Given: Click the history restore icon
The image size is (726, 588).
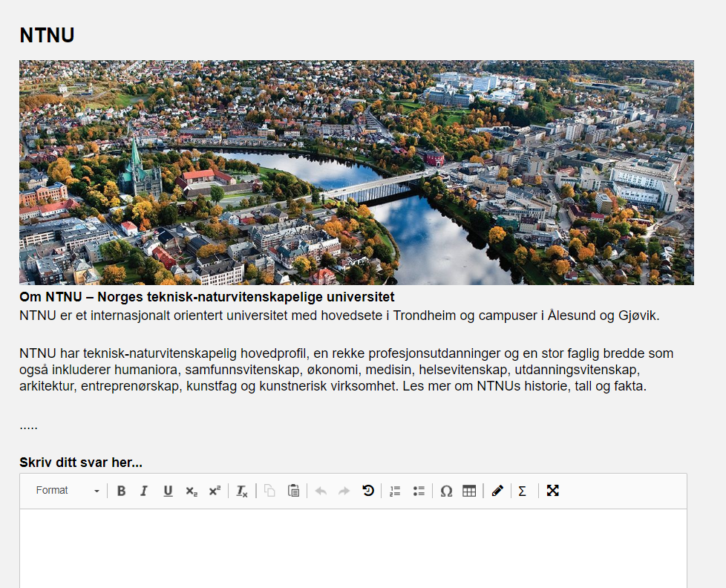Looking at the screenshot, I should (x=368, y=491).
